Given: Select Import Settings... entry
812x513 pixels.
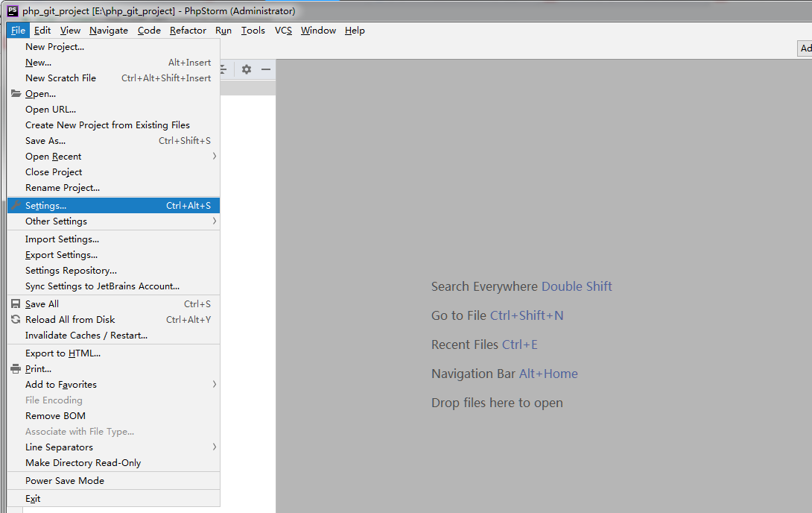Looking at the screenshot, I should (x=113, y=239).
